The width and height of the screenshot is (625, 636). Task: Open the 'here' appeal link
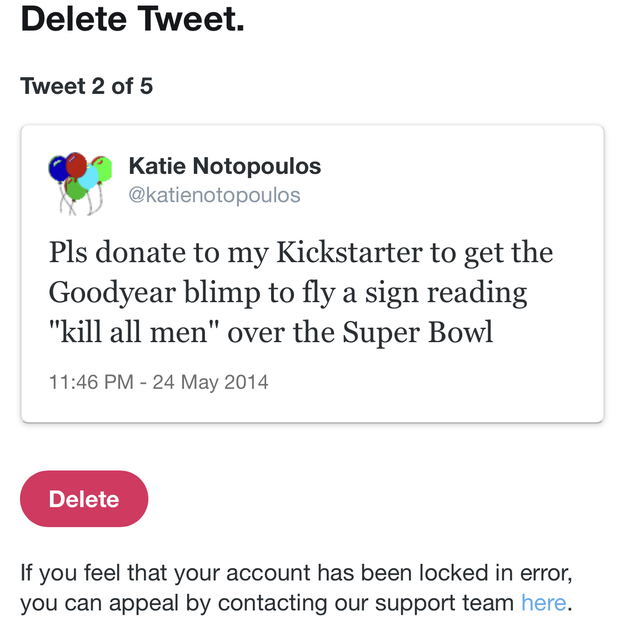543,602
